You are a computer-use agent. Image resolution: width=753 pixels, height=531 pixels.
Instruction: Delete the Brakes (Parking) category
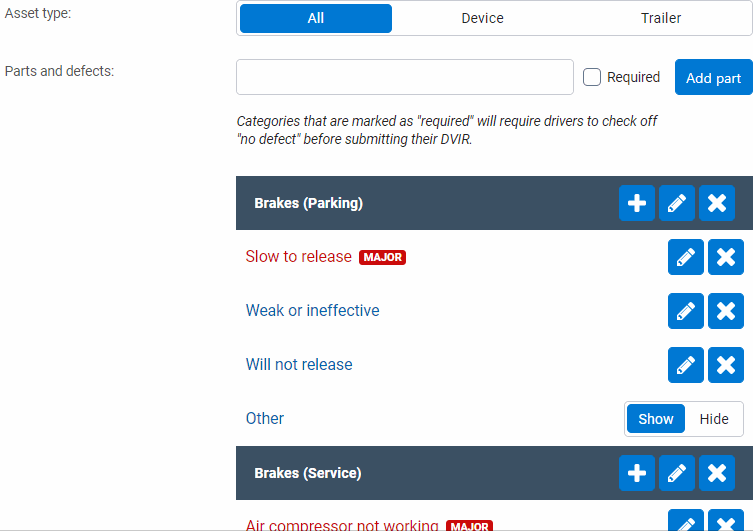717,203
